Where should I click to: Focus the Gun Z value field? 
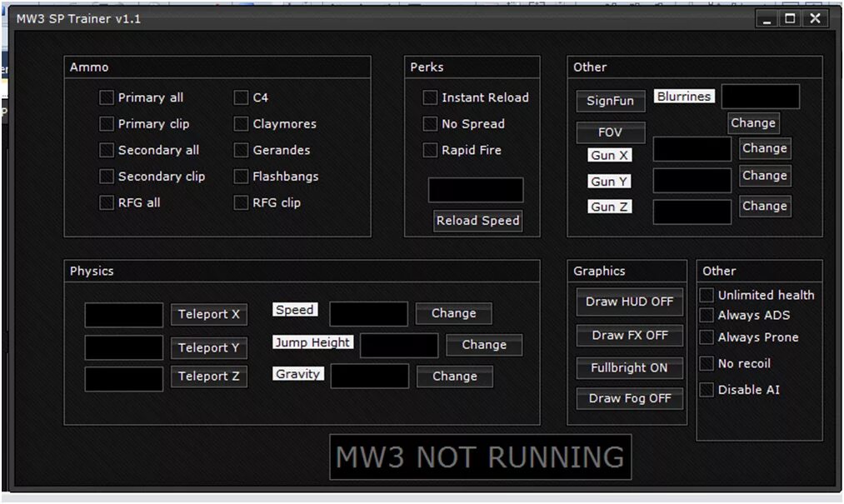(692, 212)
